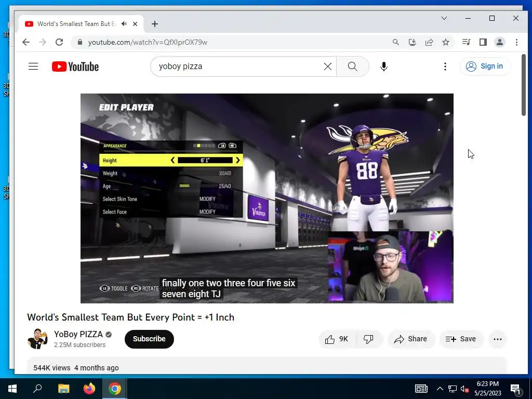Toggle Chrome side panel

[483, 42]
